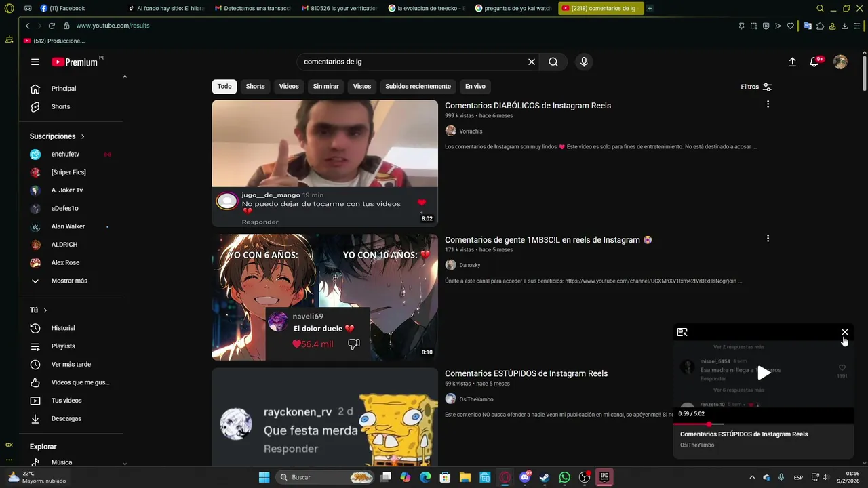Image resolution: width=868 pixels, height=488 pixels.
Task: Open the Danosky channel link
Action: (469, 265)
